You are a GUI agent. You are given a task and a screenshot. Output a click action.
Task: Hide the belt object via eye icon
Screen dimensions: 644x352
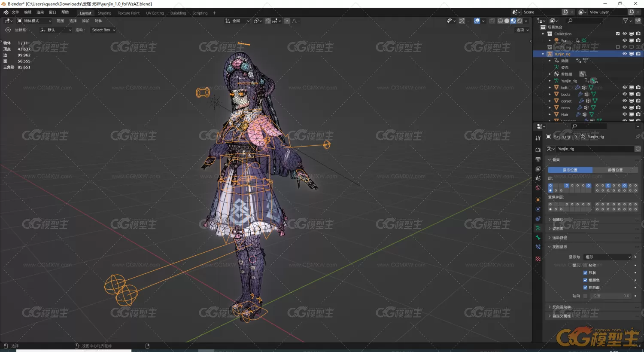point(625,87)
